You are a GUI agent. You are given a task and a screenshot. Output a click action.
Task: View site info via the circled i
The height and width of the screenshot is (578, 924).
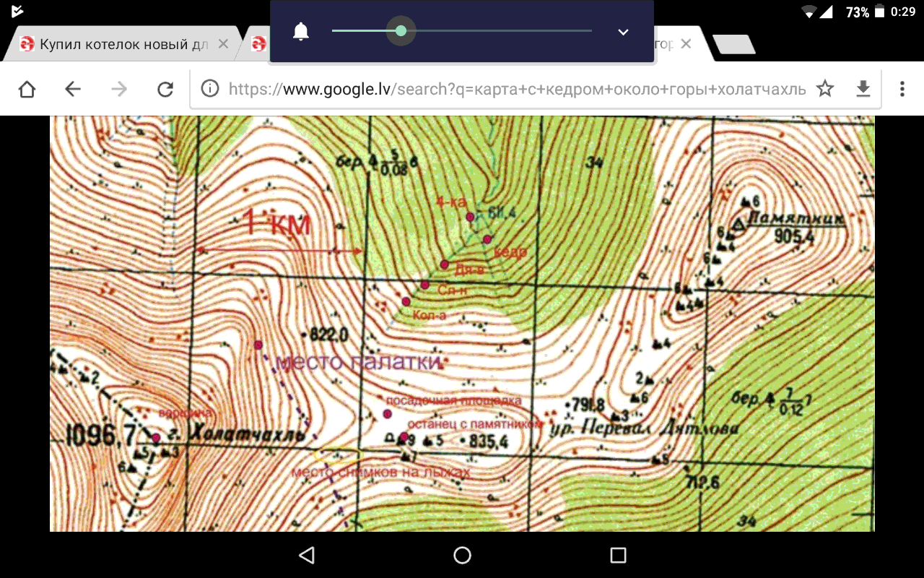coord(210,89)
